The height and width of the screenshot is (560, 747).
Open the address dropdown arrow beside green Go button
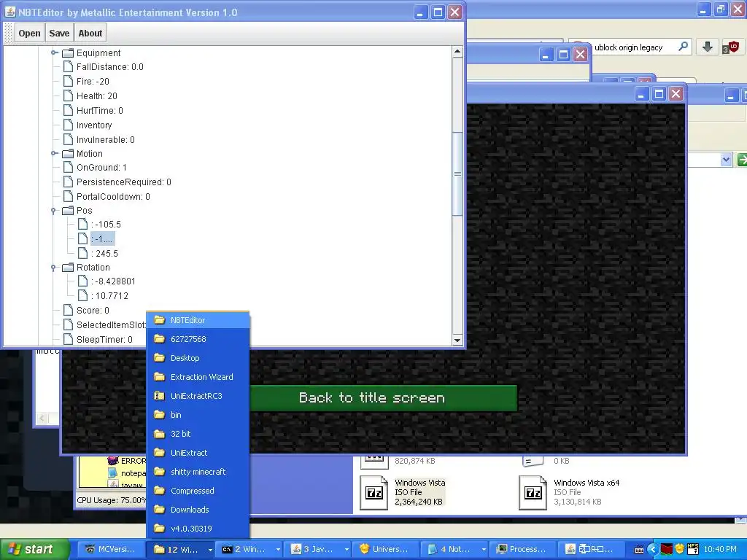point(726,160)
